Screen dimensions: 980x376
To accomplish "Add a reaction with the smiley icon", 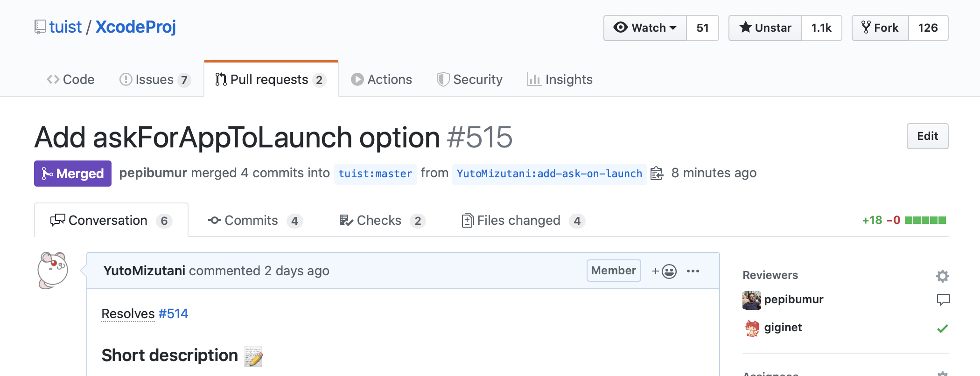I will point(665,271).
